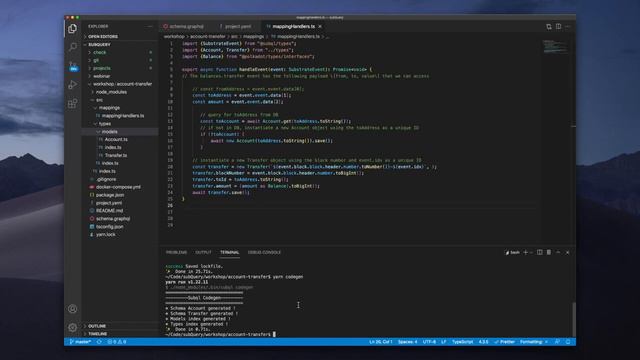Collapse the SUBQUERY root folder
The image size is (640, 360).
coord(99,44)
